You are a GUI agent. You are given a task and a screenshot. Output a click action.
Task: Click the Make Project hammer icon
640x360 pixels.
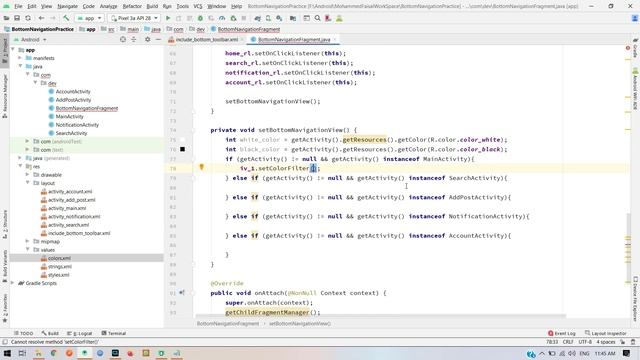[x=66, y=18]
